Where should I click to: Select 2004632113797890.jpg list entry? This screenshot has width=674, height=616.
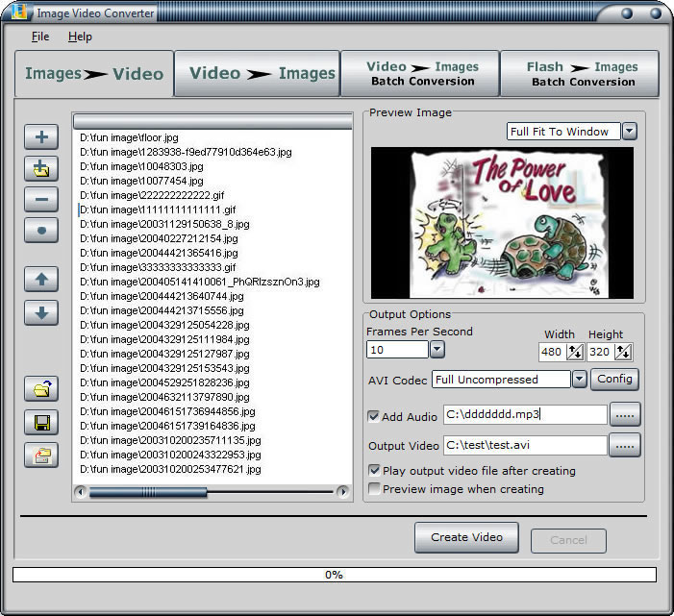(x=164, y=397)
